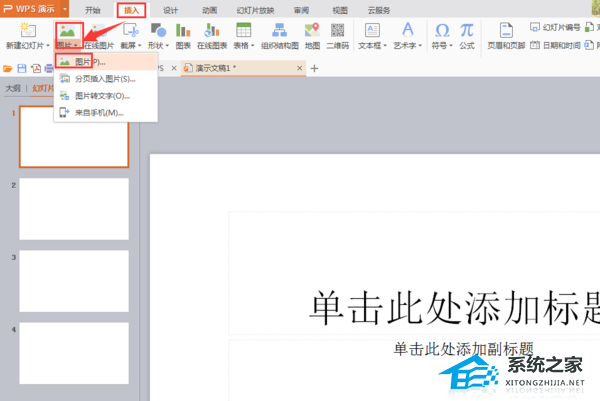Click the 图表 (Chart) icon
Screen dimensions: 600x401
tap(183, 37)
